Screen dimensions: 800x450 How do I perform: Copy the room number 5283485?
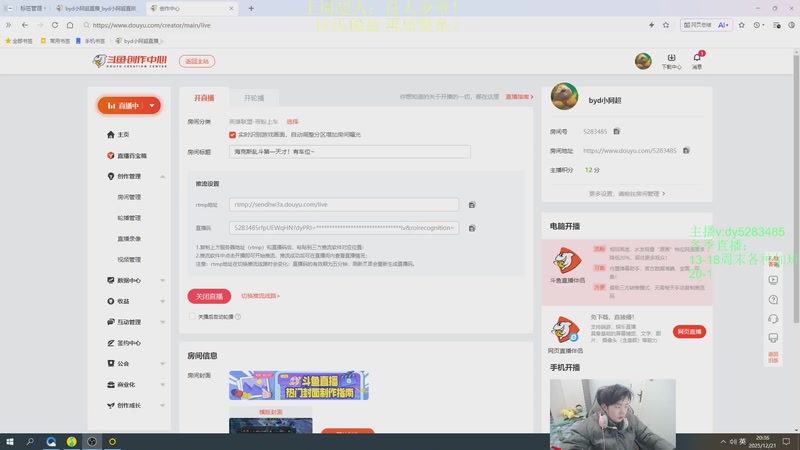pos(616,132)
